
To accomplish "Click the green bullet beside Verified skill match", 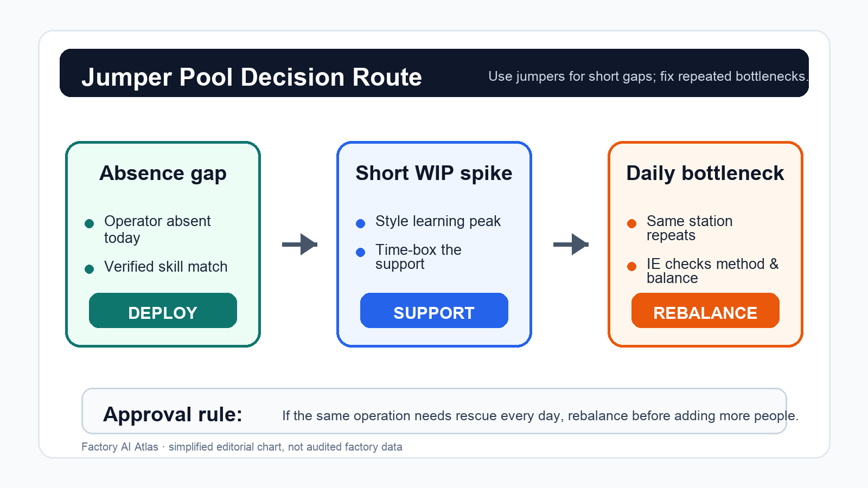I will click(90, 269).
